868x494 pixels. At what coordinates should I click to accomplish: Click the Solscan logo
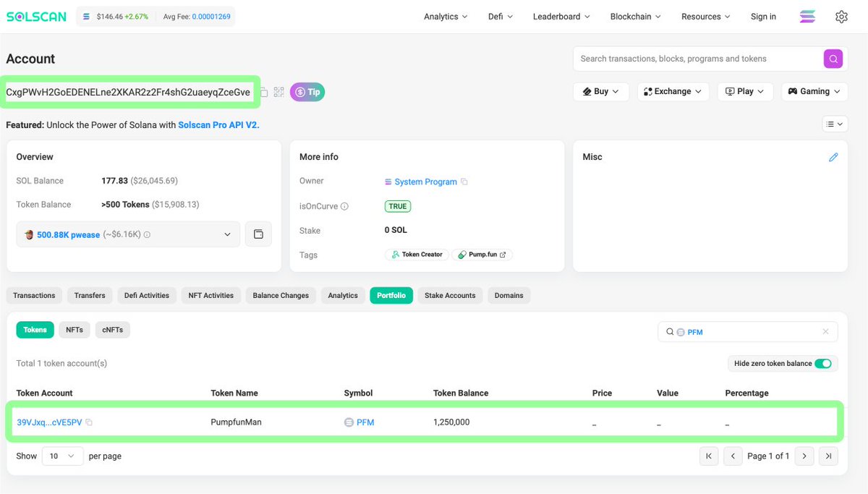(x=38, y=16)
